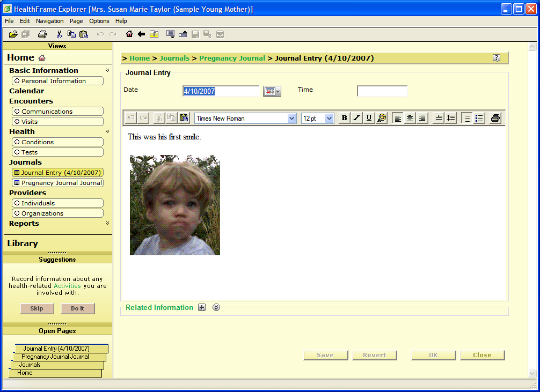Switch to the Journals open page tab
The image size is (540, 392).
[x=57, y=365]
